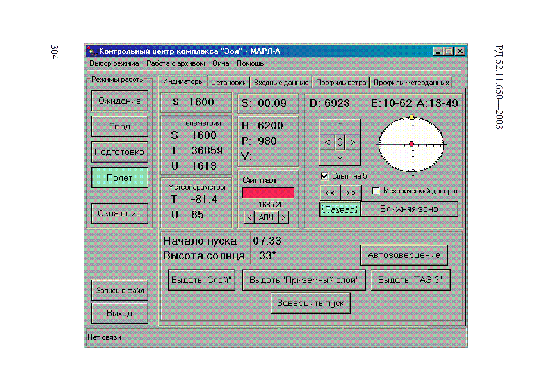Click the "<<" coarse step button
This screenshot has width=555, height=392.
tap(331, 193)
